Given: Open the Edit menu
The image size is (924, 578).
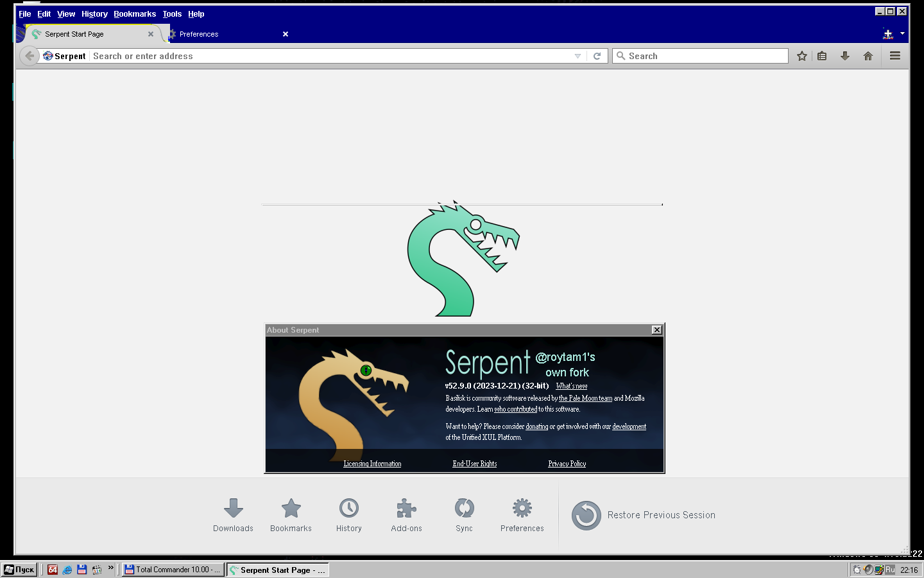Looking at the screenshot, I should pyautogui.click(x=44, y=13).
